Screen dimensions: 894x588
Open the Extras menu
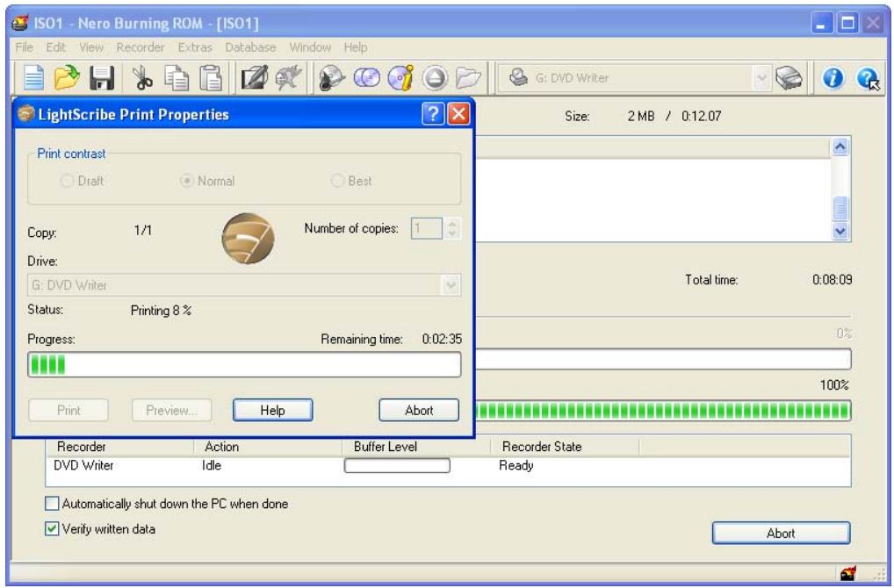195,47
